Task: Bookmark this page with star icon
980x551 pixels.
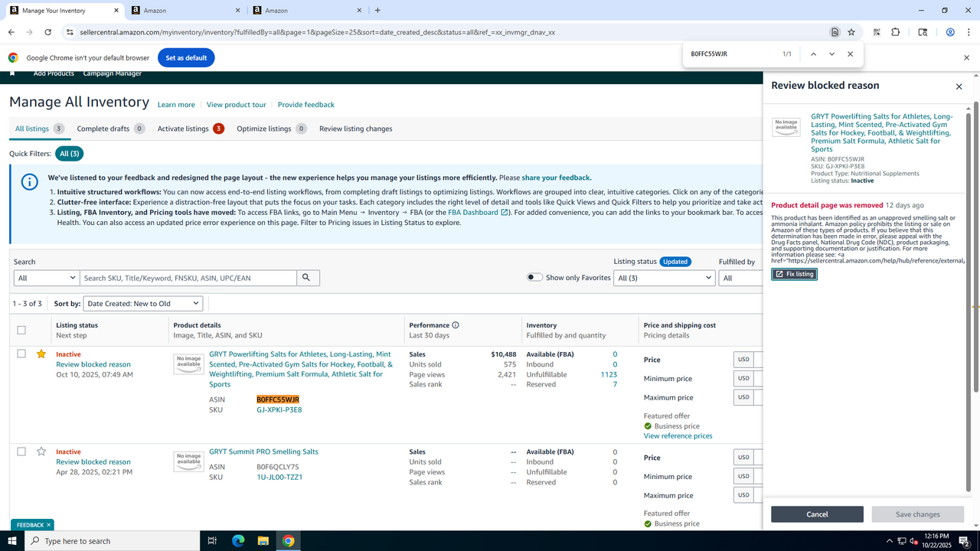Action: (x=851, y=32)
